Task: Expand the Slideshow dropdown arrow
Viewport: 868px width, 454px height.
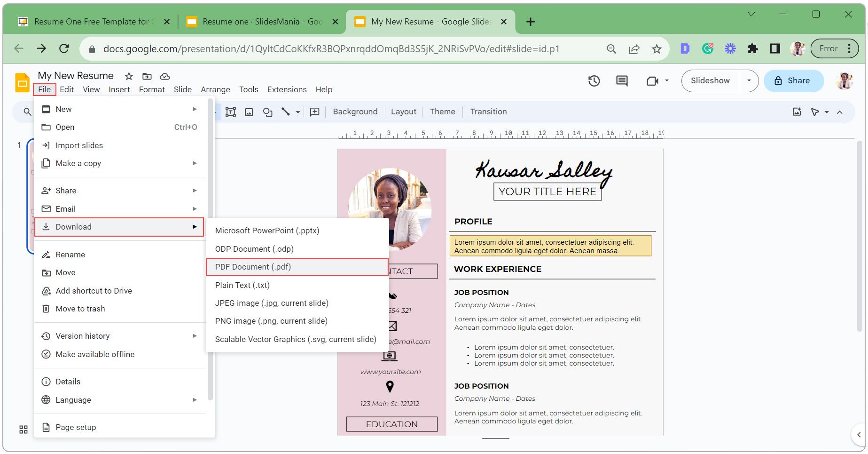Action: tap(749, 81)
